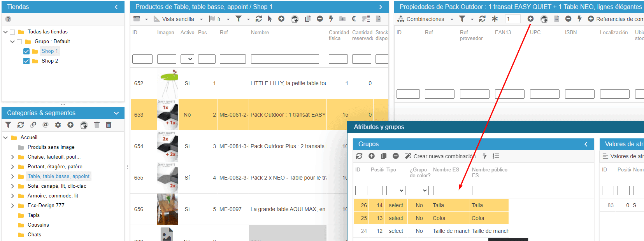Select the Sofa, canapé, lit, clic-clac category
The image size is (644, 241).
click(57, 186)
